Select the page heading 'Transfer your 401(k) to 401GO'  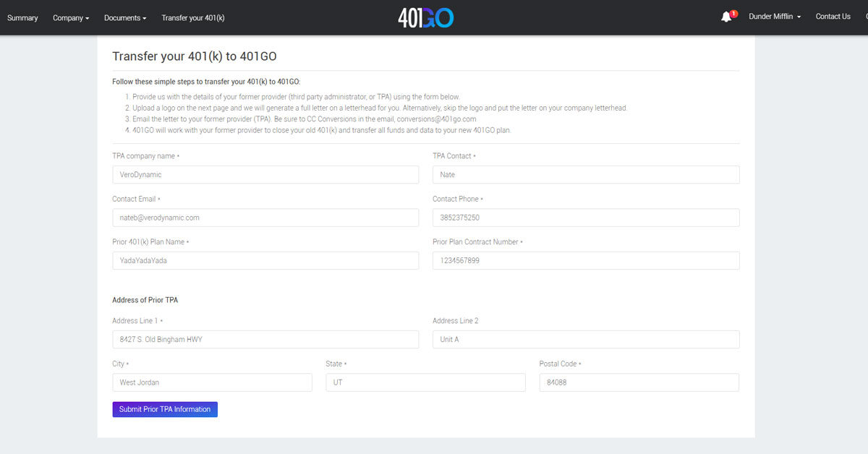pyautogui.click(x=195, y=56)
